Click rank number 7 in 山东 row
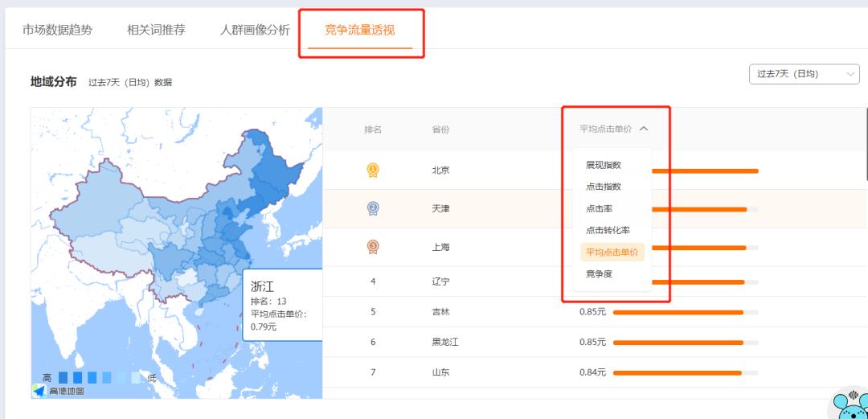 click(x=373, y=372)
